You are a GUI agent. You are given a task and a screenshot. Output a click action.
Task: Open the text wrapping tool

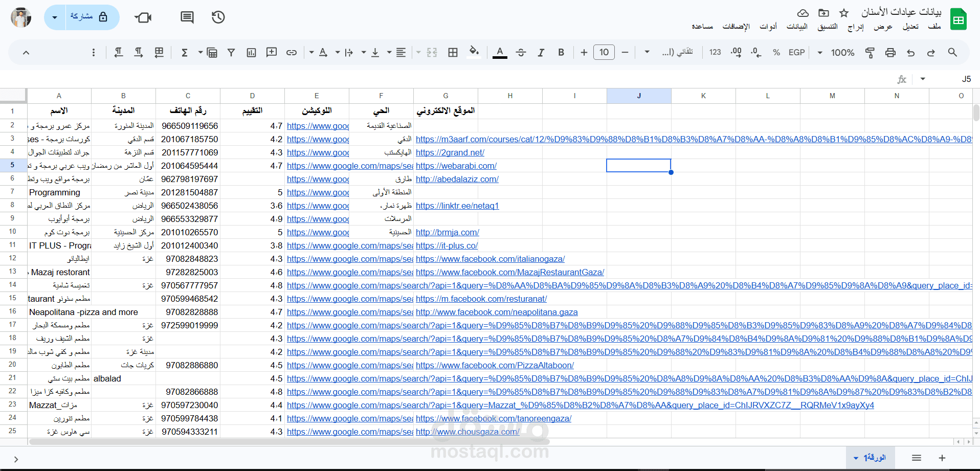coord(349,52)
